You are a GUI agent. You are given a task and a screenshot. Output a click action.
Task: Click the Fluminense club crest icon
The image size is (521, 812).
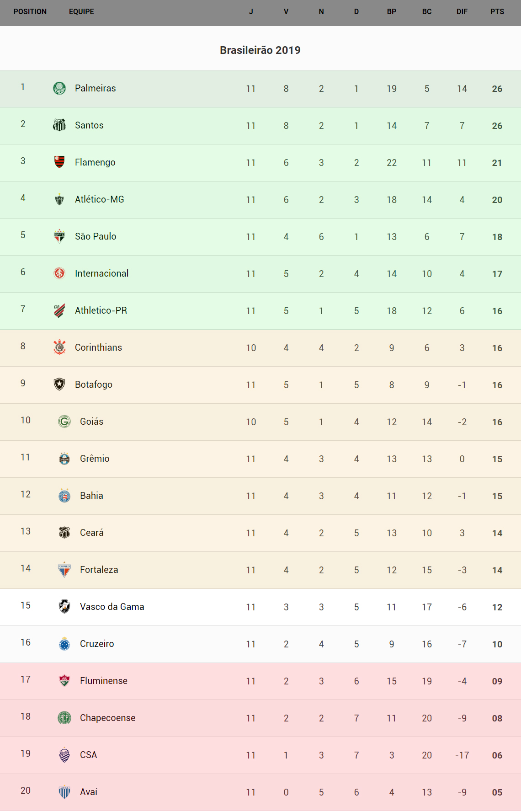(64, 681)
